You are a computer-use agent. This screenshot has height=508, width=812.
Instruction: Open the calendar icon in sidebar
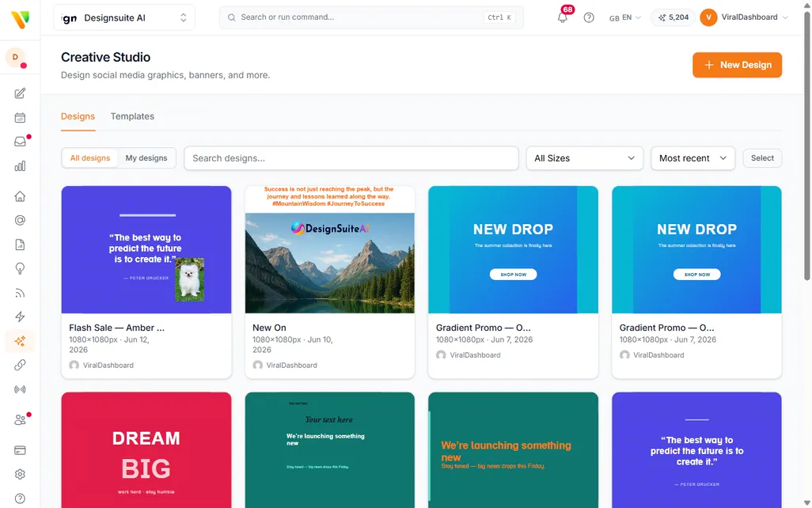[20, 118]
